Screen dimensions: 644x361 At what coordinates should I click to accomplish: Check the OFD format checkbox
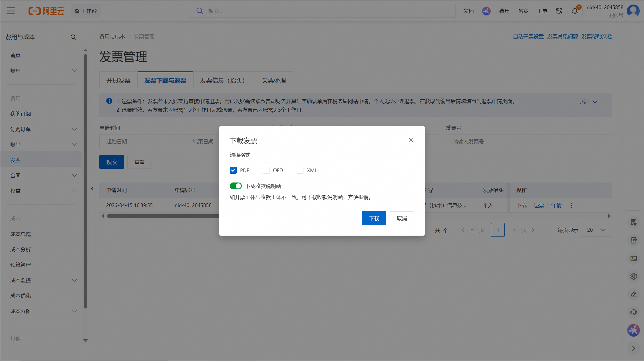point(266,170)
